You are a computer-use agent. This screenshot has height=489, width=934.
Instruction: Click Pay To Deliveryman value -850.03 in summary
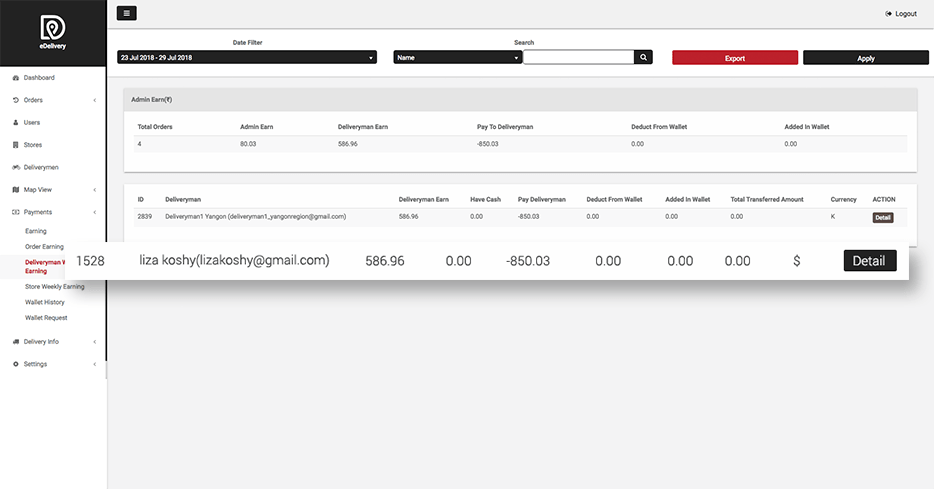point(487,144)
